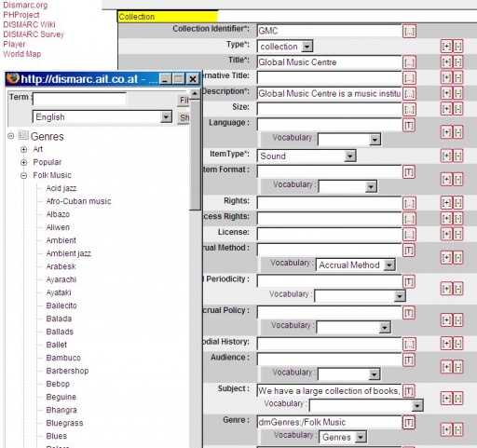Select Bluegrass in the genre tree
477x448 pixels.
(64, 423)
